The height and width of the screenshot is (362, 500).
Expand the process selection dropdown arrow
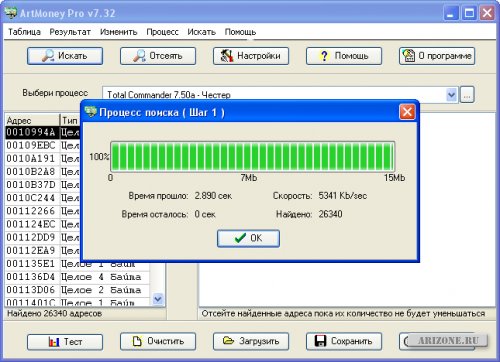coord(451,95)
